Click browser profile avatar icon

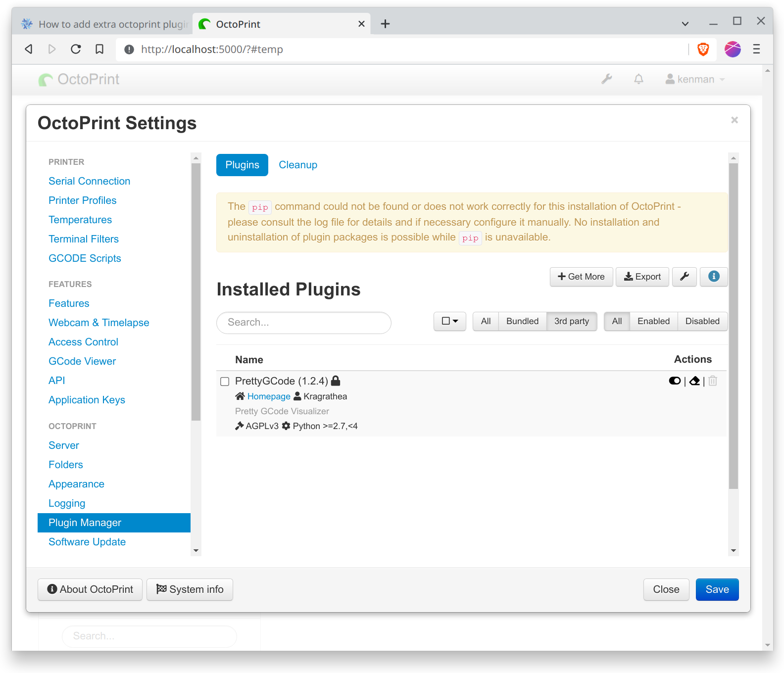click(733, 49)
